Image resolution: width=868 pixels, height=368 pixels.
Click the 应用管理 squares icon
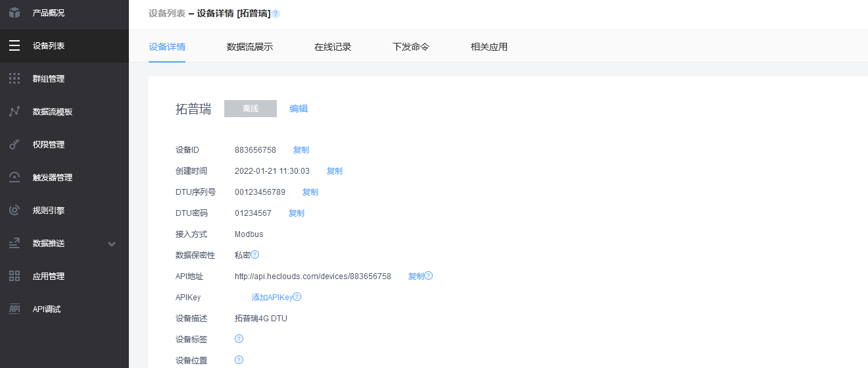click(x=14, y=276)
